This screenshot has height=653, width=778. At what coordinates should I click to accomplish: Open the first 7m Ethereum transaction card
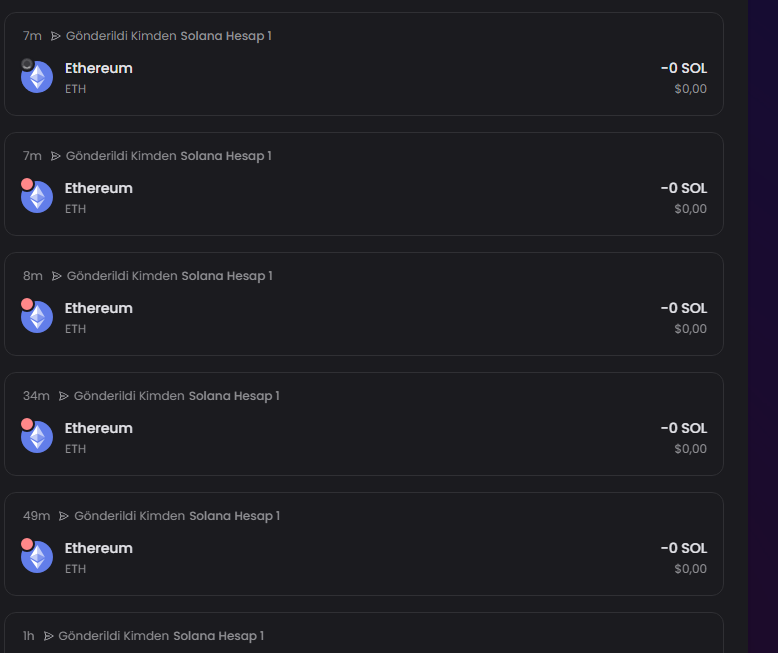tap(364, 64)
